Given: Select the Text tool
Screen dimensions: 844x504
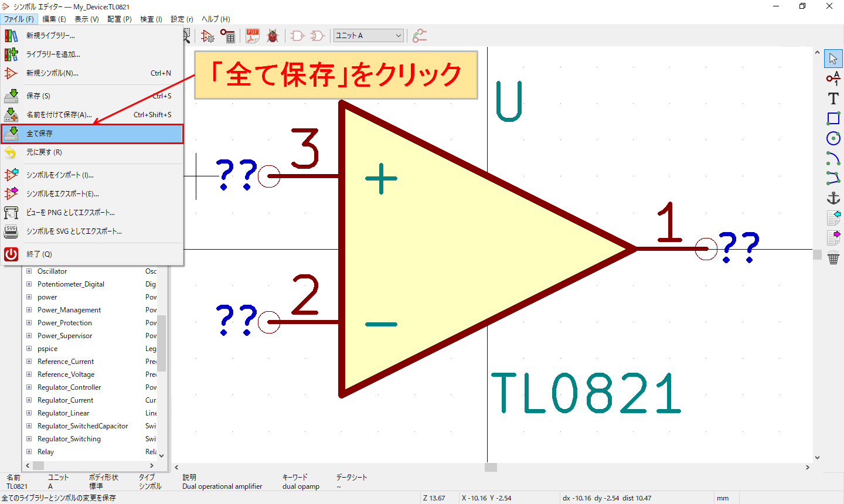Looking at the screenshot, I should [x=833, y=98].
